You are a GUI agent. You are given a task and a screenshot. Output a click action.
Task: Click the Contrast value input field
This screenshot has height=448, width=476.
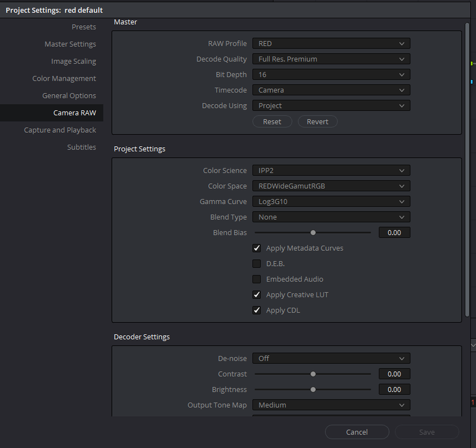tap(394, 374)
